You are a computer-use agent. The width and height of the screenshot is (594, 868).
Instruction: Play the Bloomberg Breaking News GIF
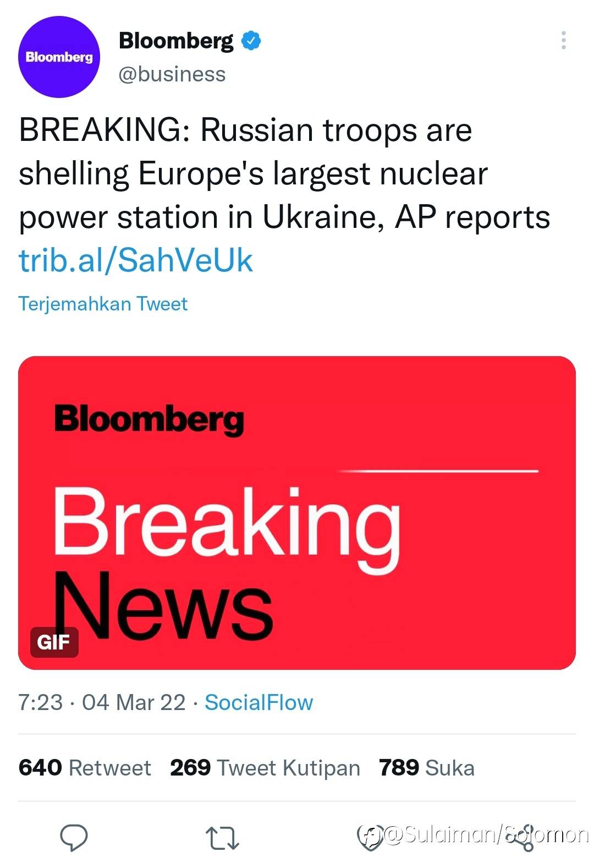coord(297,512)
